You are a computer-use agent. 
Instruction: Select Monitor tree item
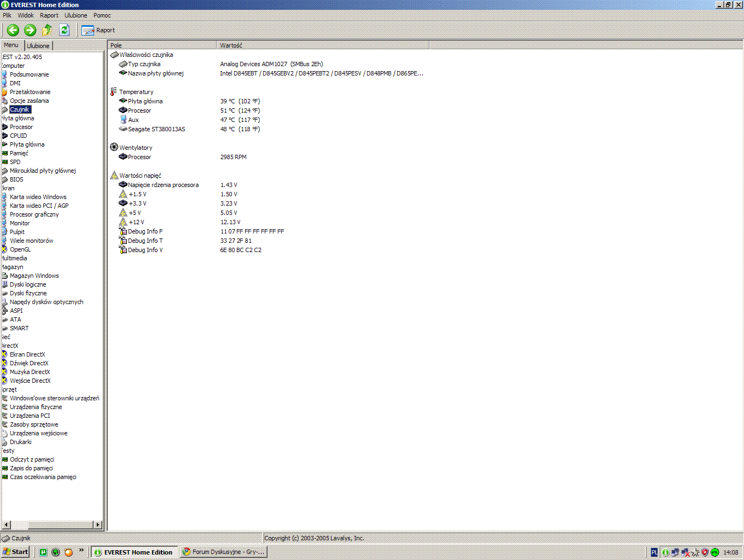point(20,223)
